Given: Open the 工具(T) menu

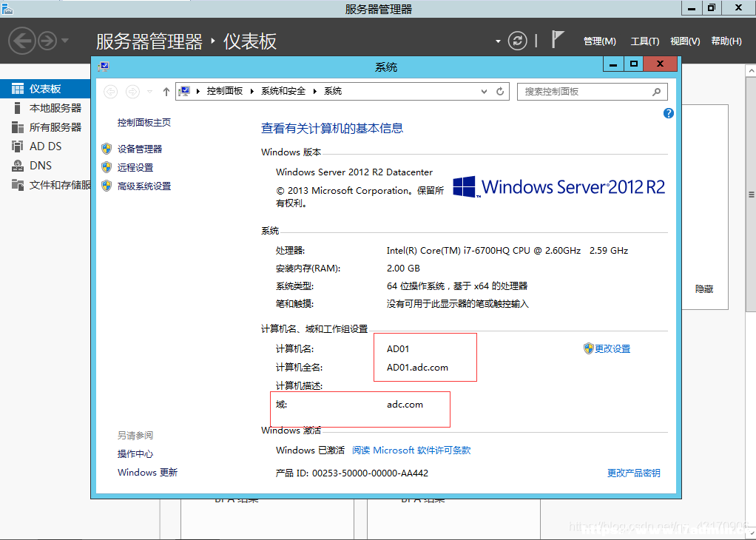Looking at the screenshot, I should pos(645,41).
